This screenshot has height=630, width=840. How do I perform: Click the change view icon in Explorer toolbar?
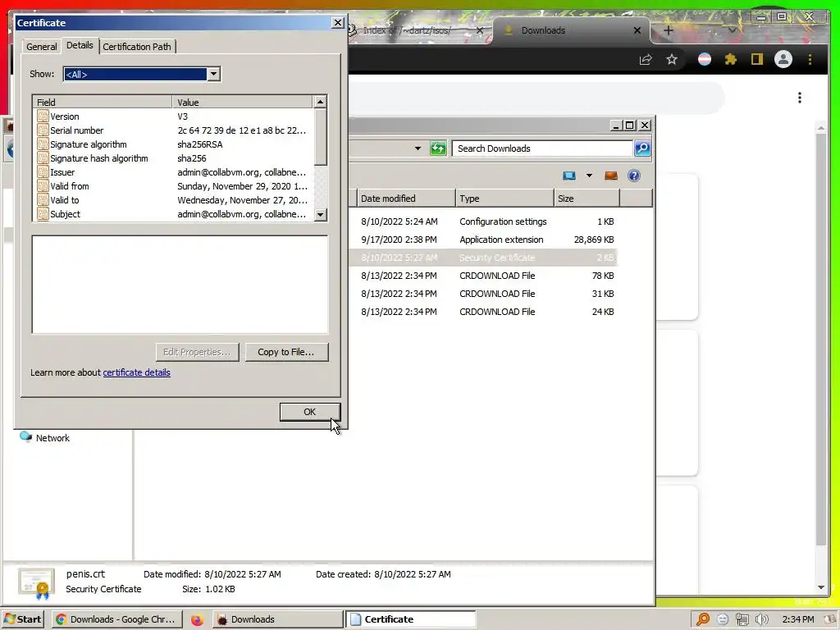(569, 176)
